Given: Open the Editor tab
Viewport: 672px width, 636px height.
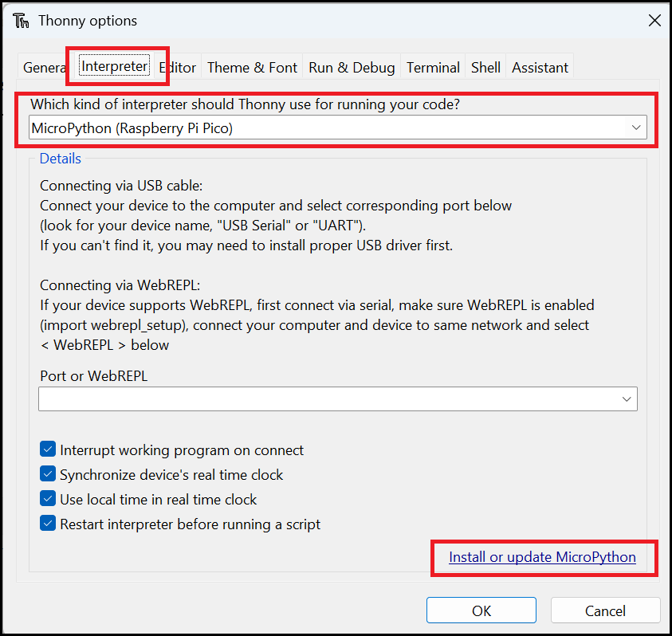Looking at the screenshot, I should coord(178,67).
